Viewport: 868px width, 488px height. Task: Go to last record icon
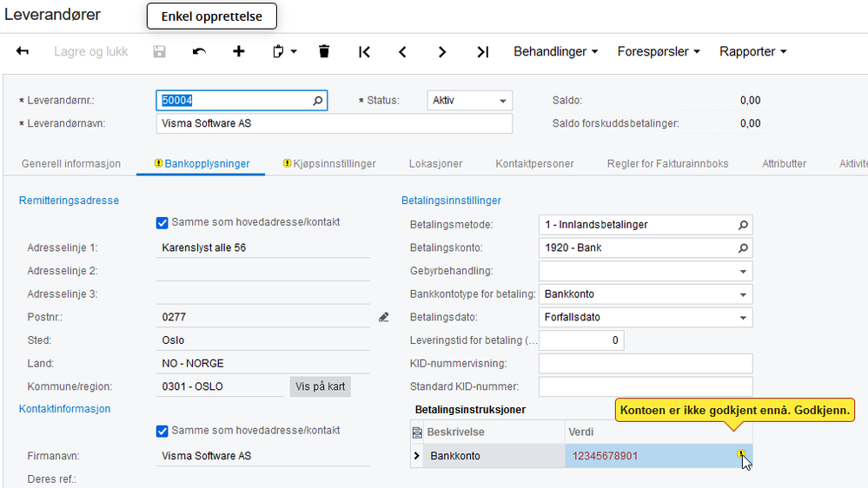click(483, 51)
